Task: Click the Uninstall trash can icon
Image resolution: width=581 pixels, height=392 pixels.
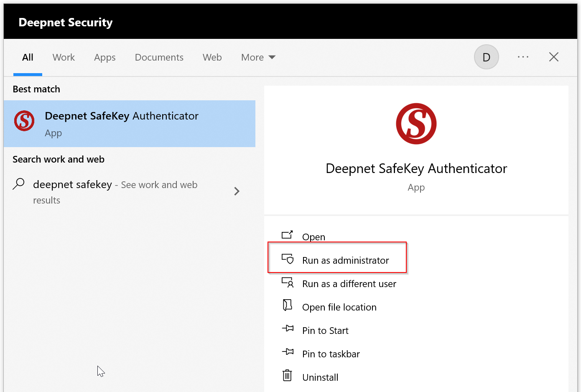Action: (x=287, y=376)
